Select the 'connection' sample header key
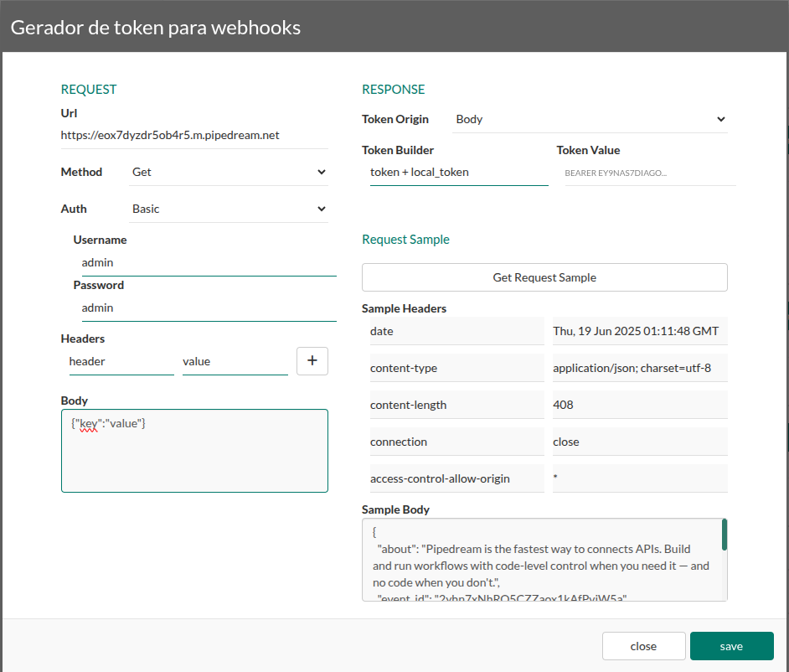The width and height of the screenshot is (789, 672). (456, 442)
